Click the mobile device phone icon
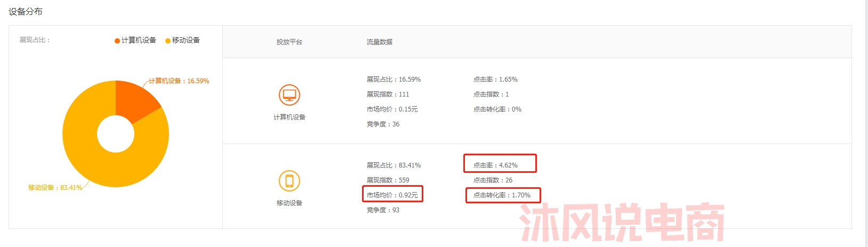The height and width of the screenshot is (247, 868). pos(290,181)
